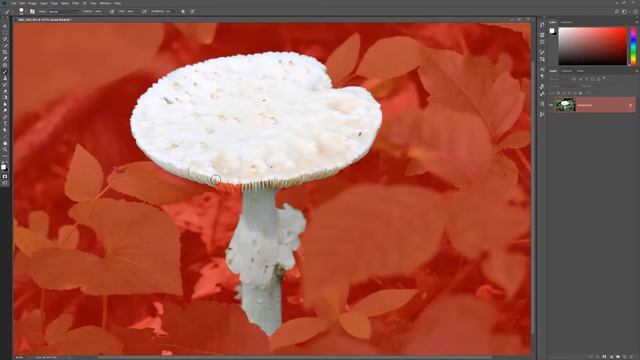Image resolution: width=640 pixels, height=360 pixels.
Task: Select the Gradient tool
Action: tap(5, 98)
